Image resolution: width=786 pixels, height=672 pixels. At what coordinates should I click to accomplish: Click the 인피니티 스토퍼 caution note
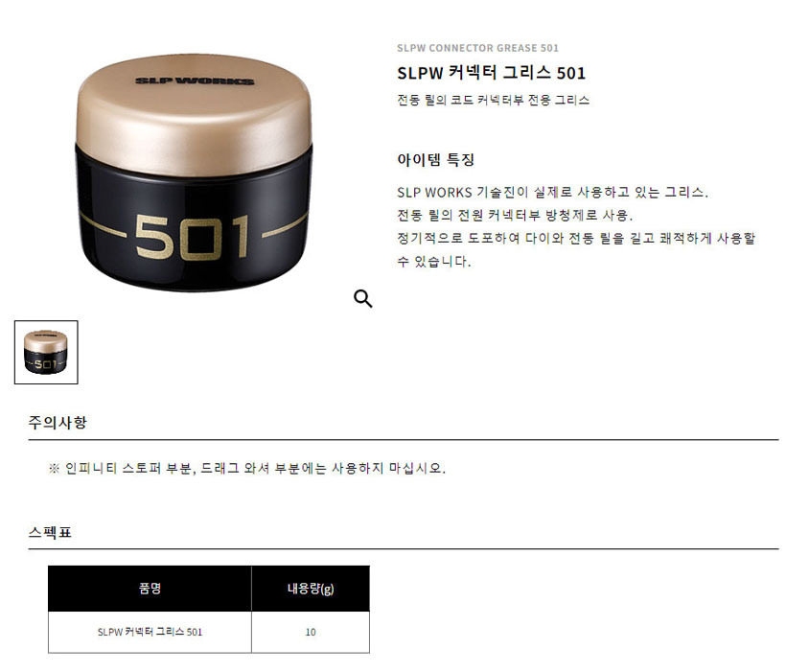[255, 468]
